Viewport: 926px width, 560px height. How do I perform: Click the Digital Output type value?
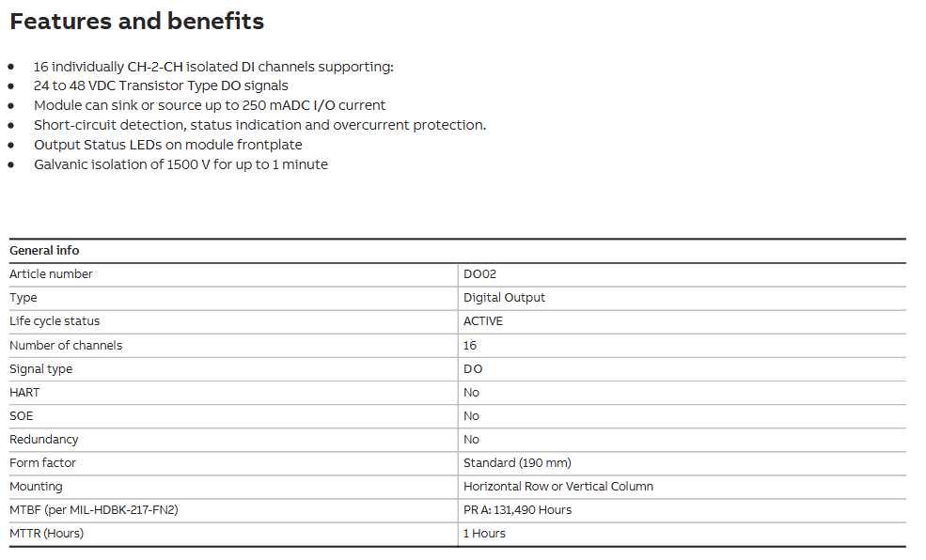pyautogui.click(x=504, y=298)
